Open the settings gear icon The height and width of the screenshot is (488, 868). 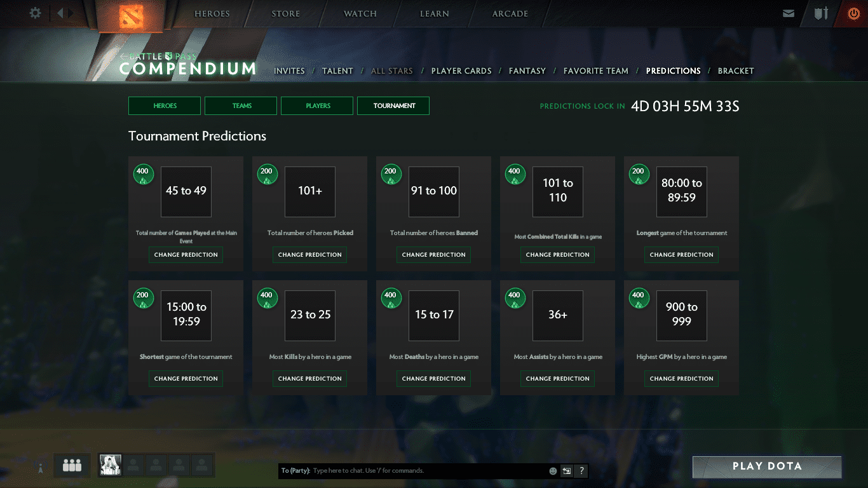(x=36, y=13)
